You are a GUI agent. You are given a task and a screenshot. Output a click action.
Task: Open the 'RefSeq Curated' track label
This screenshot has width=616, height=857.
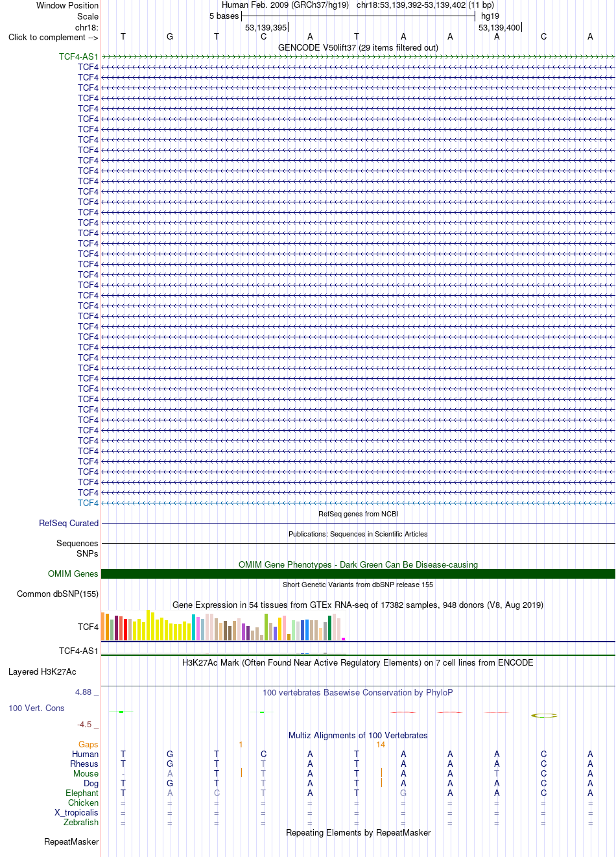(x=69, y=523)
